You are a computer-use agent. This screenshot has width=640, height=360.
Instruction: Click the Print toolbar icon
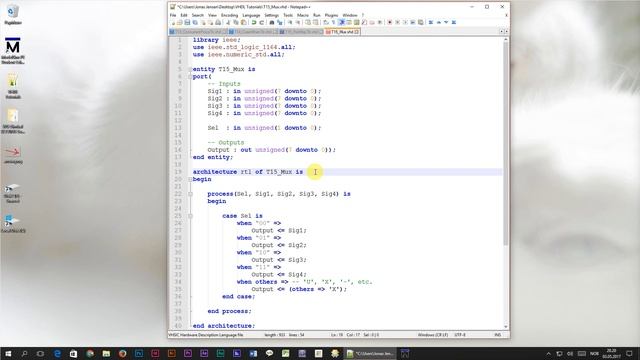tap(218, 22)
